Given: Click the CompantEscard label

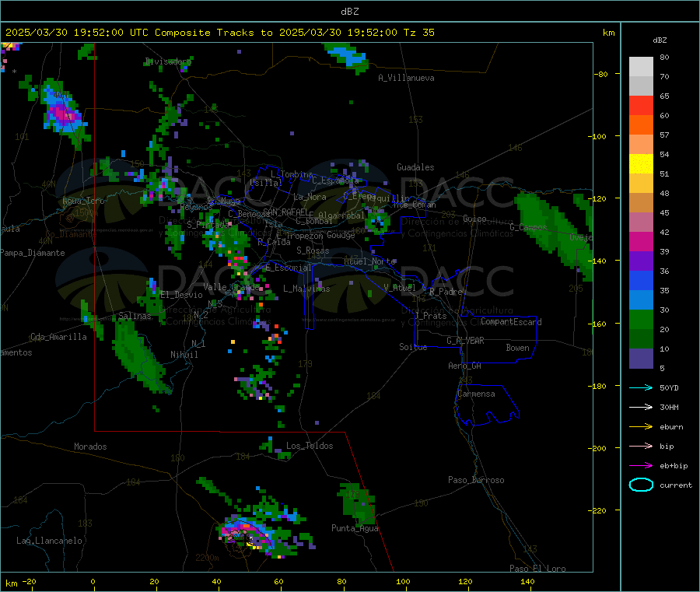Looking at the screenshot, I should click(511, 321).
